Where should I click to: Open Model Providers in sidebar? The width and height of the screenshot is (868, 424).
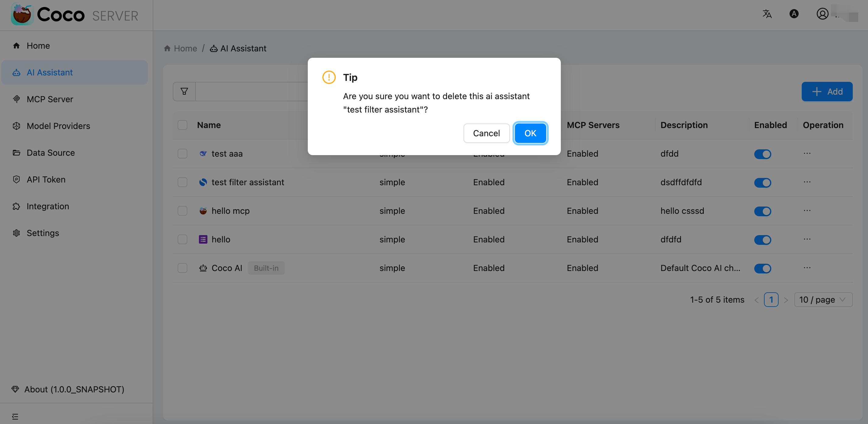tap(75, 126)
